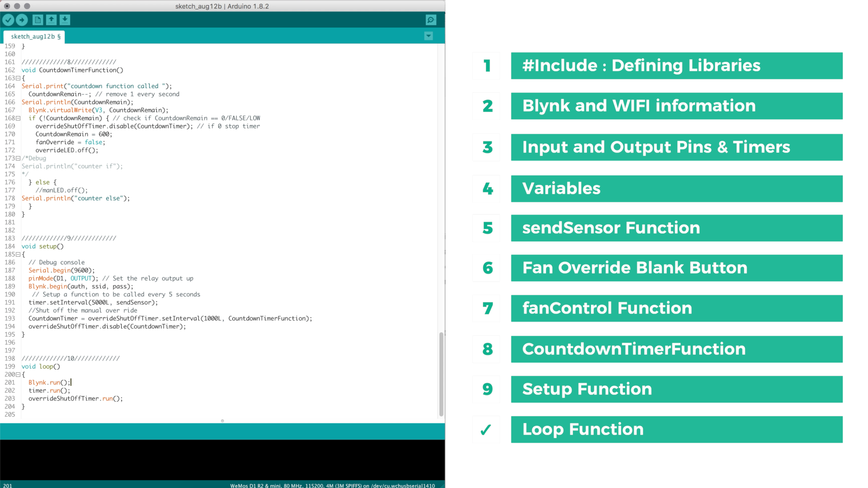Select the sketch tab sketch_aug12b
This screenshot has height=488, width=868.
[35, 36]
